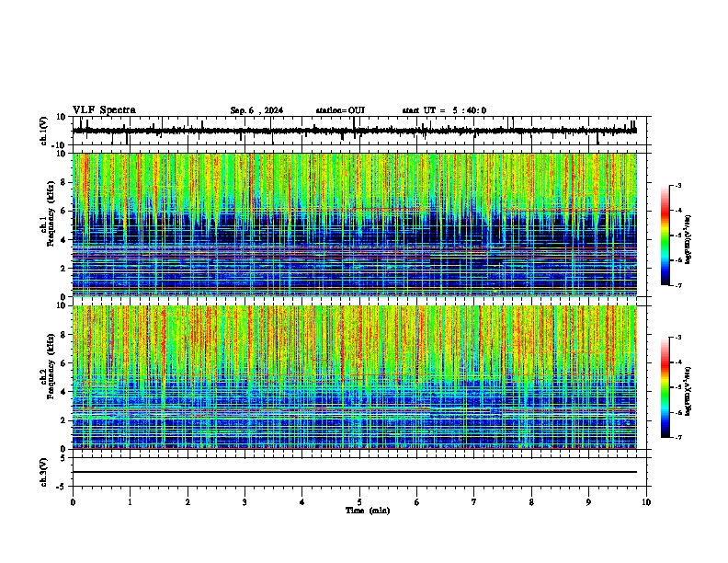Select the date text "Sep. 6 , 2024"
The width and height of the screenshot is (728, 563).
[256, 110]
